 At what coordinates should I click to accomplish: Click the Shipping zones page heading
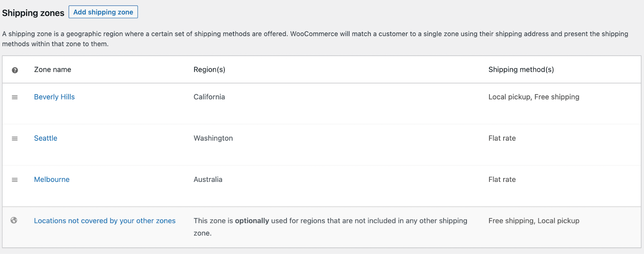pos(33,12)
